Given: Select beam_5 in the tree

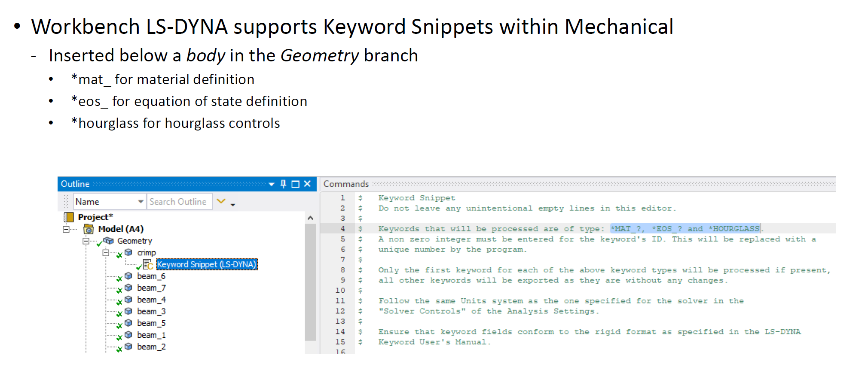Looking at the screenshot, I should click(151, 323).
